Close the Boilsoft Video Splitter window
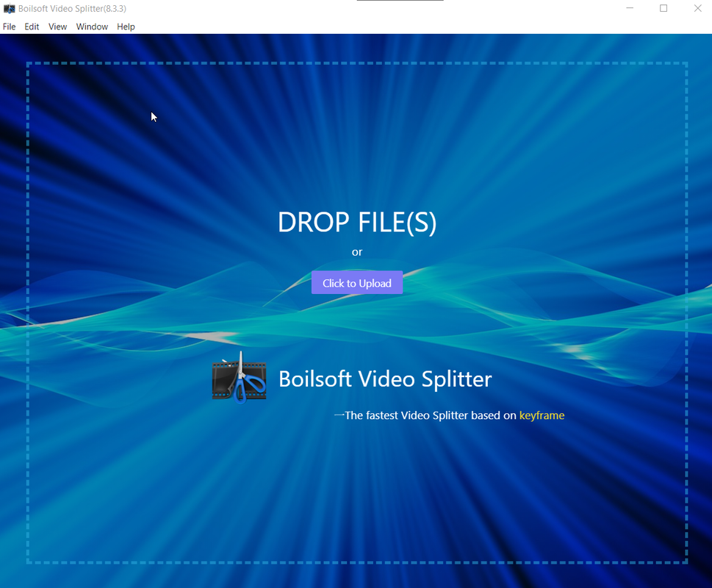This screenshot has width=712, height=588. point(697,8)
